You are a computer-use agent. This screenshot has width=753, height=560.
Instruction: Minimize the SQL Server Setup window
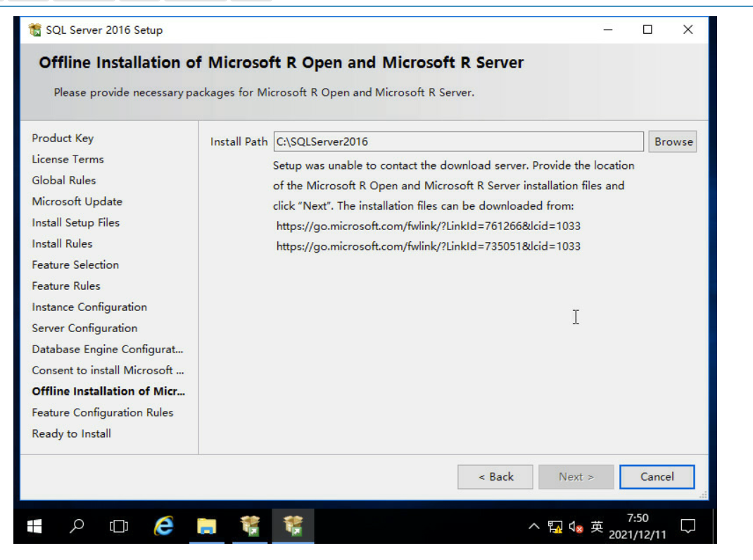click(608, 30)
